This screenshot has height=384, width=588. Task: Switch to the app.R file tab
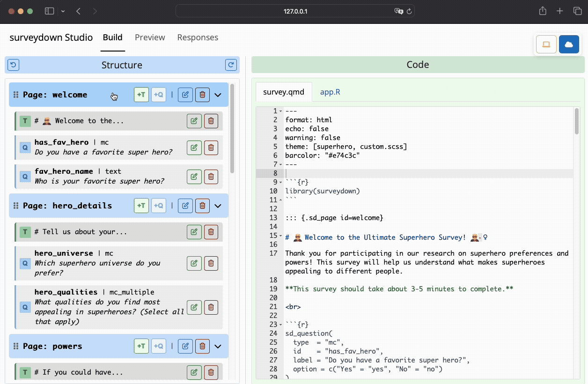(330, 92)
